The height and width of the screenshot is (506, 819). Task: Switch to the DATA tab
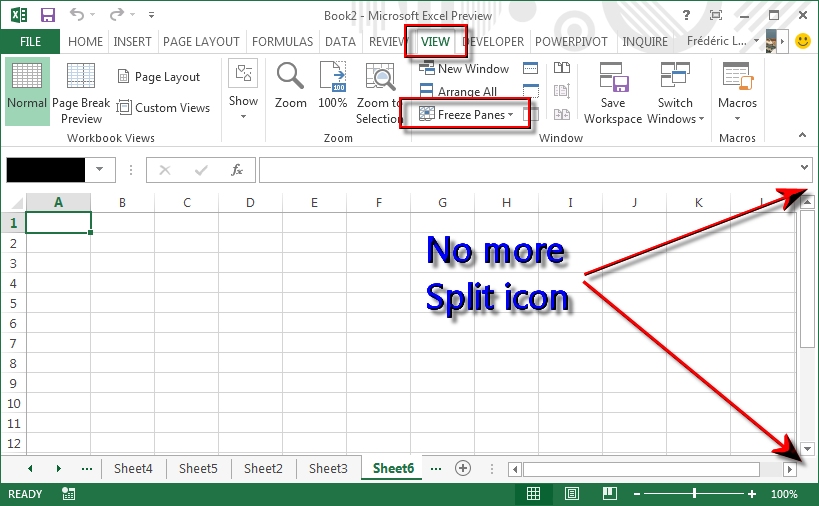(340, 42)
